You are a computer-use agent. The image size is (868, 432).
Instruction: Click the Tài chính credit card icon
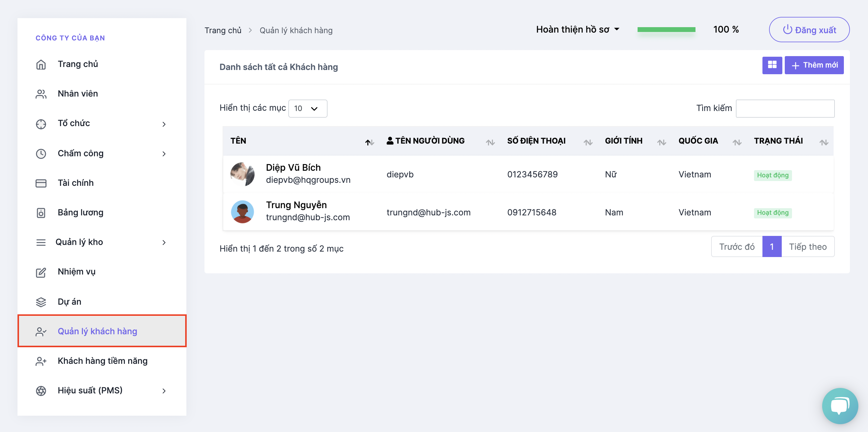(x=41, y=183)
